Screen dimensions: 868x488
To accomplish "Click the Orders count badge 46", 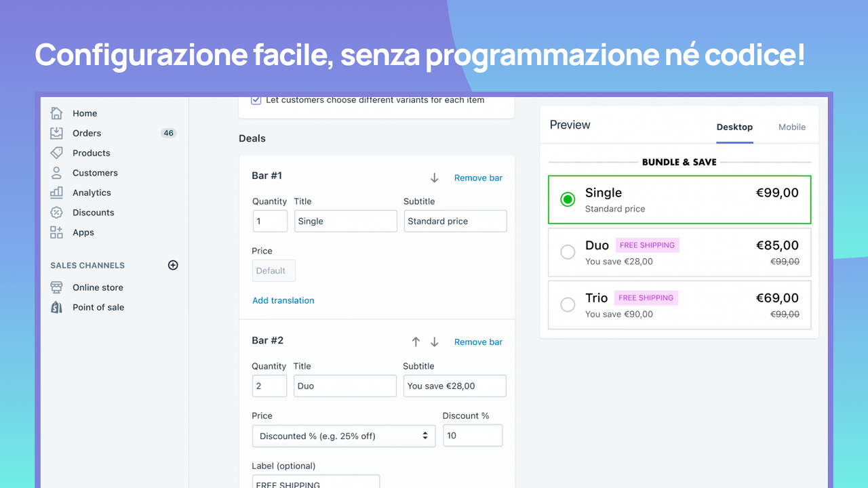I will (169, 133).
